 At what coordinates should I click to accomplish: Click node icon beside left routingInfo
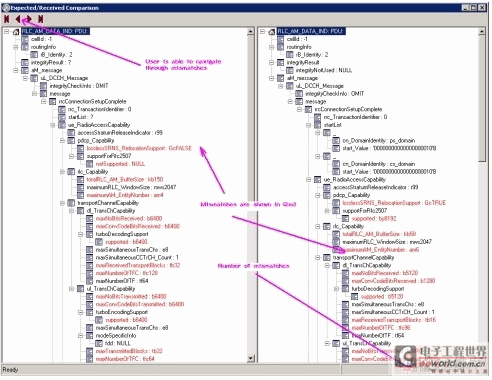click(25, 47)
